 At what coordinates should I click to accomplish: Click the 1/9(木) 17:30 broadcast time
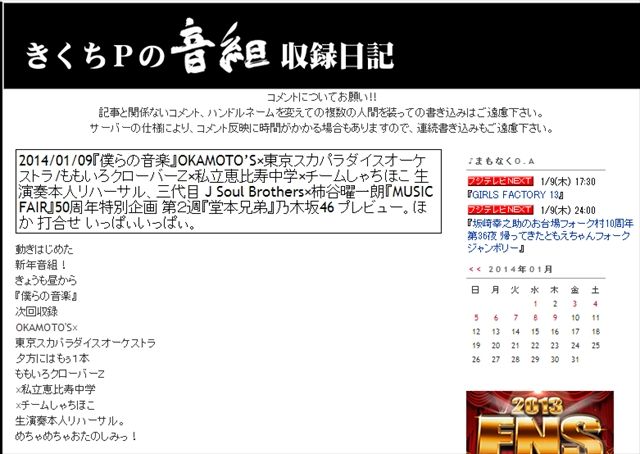[x=568, y=181]
